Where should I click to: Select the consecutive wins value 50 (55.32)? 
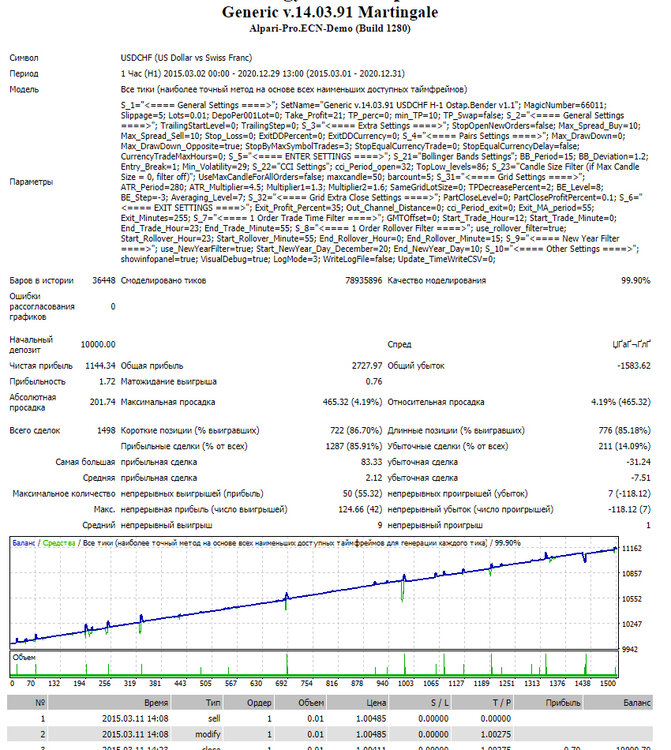(363, 494)
